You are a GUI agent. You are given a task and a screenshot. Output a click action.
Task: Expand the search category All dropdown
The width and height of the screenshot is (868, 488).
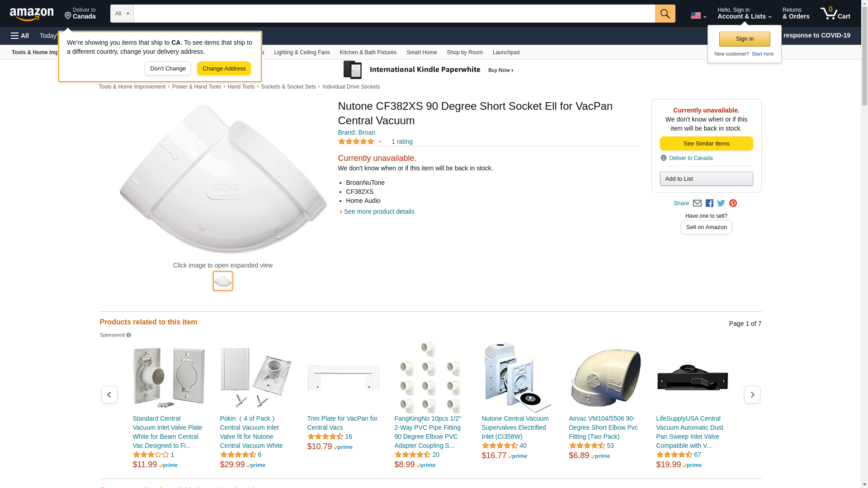coord(122,14)
